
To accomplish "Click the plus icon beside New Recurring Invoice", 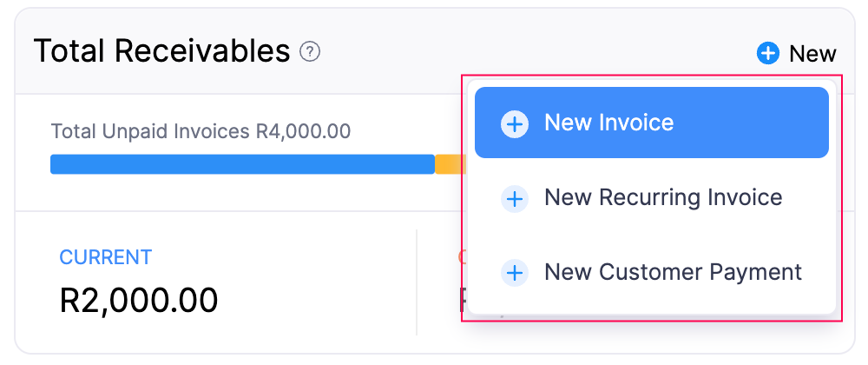I will click(x=515, y=199).
